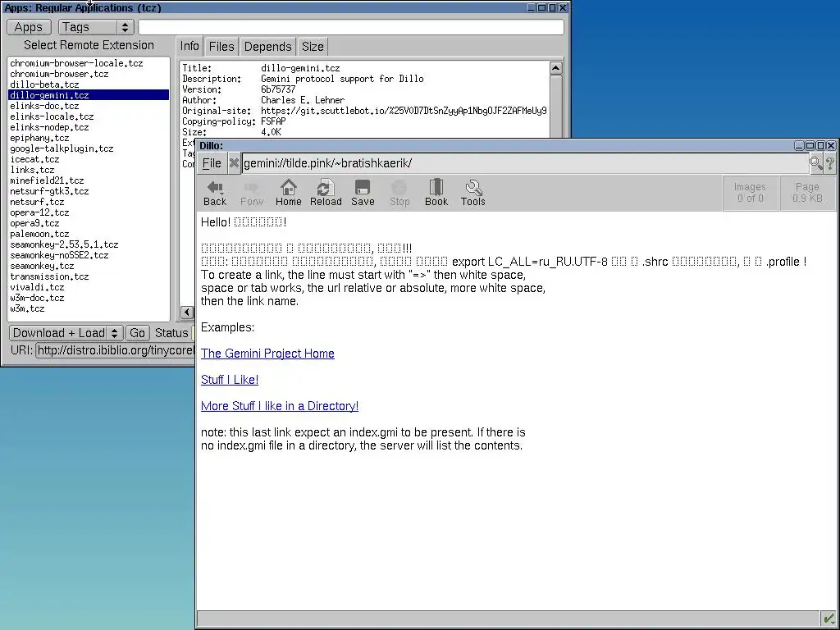The height and width of the screenshot is (630, 840).
Task: Select vivaldi.tcz extension
Action: (89, 288)
